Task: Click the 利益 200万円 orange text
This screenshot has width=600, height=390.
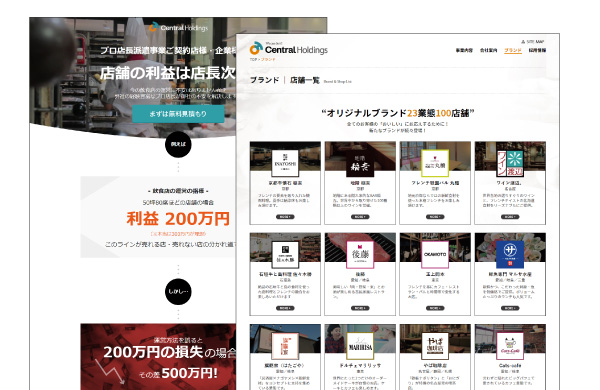Action: [178, 219]
